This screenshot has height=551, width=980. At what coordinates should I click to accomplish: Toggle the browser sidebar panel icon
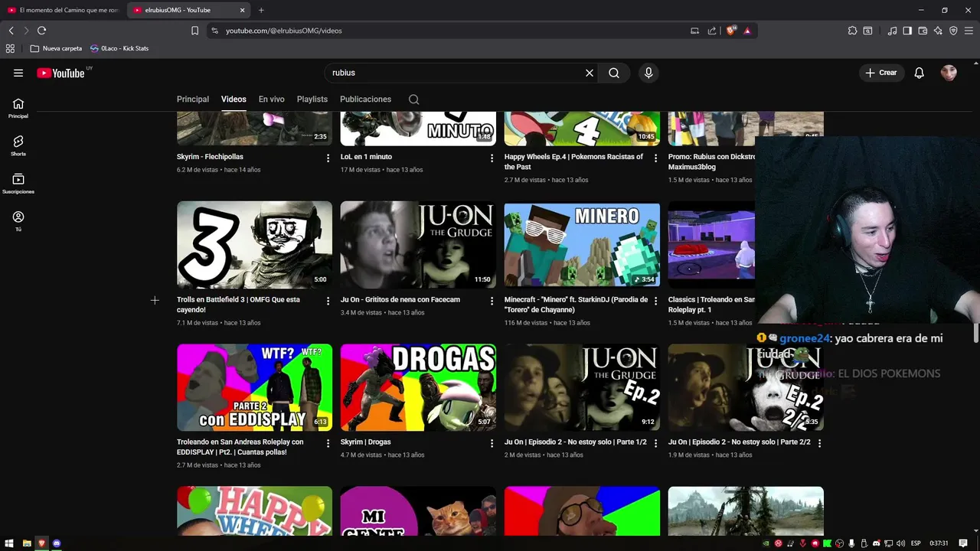click(907, 31)
